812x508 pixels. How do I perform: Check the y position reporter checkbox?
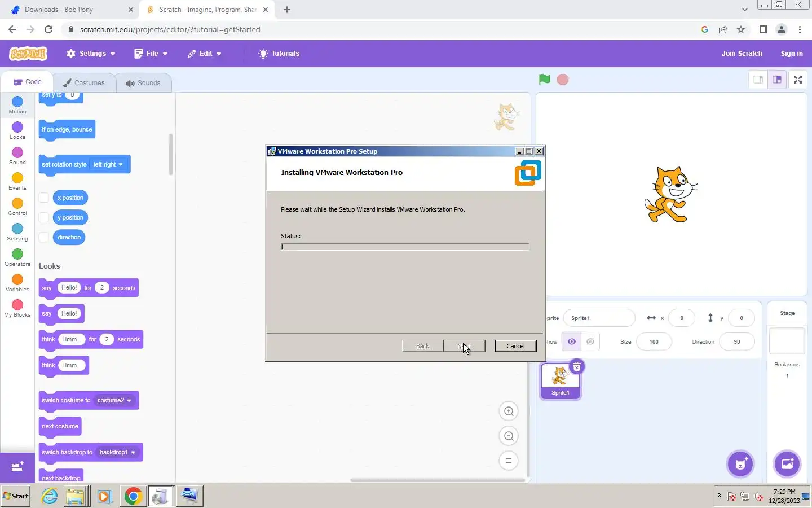click(x=43, y=217)
